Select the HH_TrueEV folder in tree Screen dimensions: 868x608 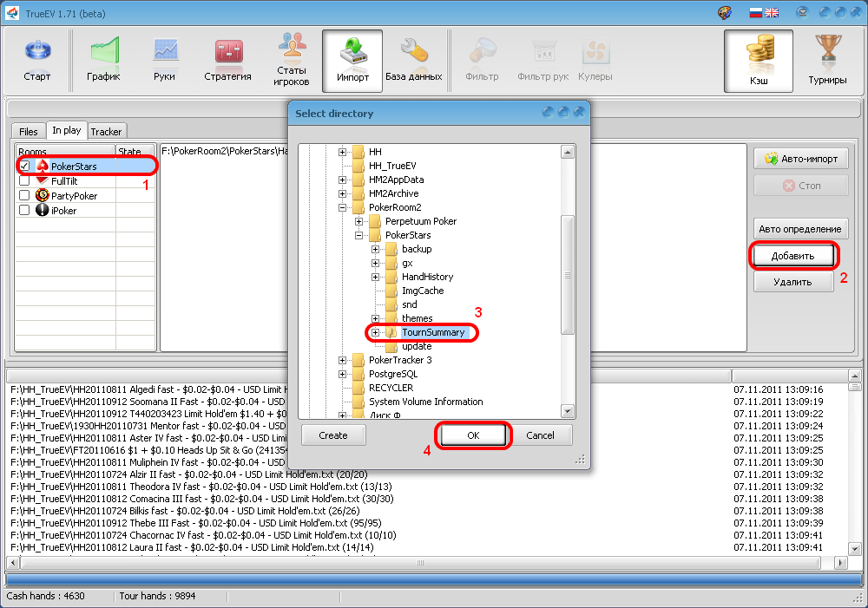[392, 166]
